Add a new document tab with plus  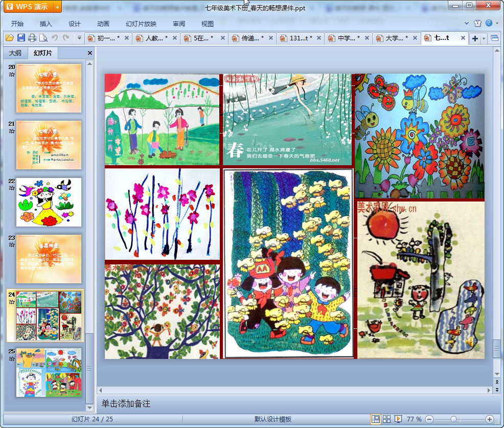click(475, 38)
